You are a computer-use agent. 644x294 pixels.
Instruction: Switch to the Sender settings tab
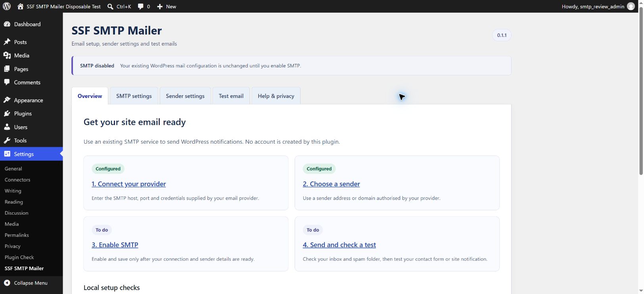[x=185, y=96]
